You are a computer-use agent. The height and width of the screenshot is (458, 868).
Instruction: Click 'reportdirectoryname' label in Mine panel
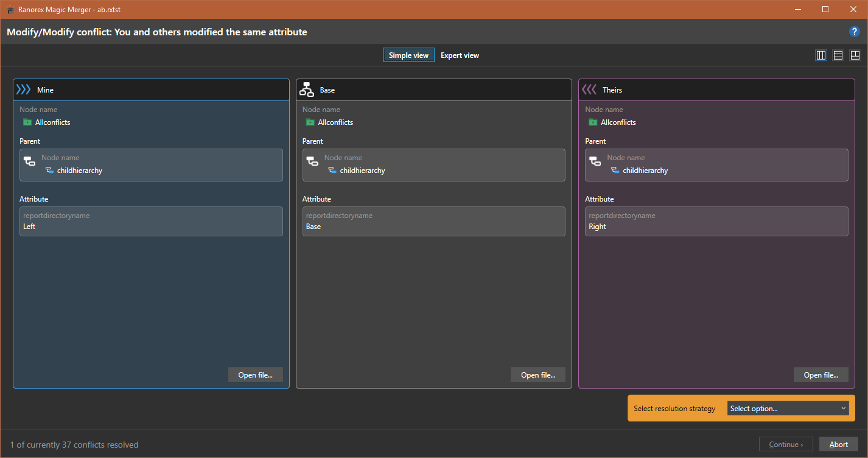[57, 216]
